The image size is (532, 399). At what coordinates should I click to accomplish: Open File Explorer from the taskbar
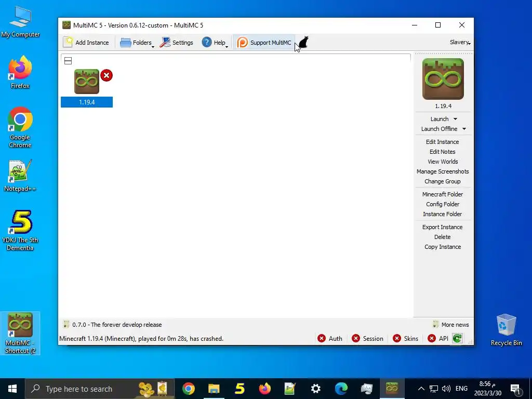[x=214, y=389]
